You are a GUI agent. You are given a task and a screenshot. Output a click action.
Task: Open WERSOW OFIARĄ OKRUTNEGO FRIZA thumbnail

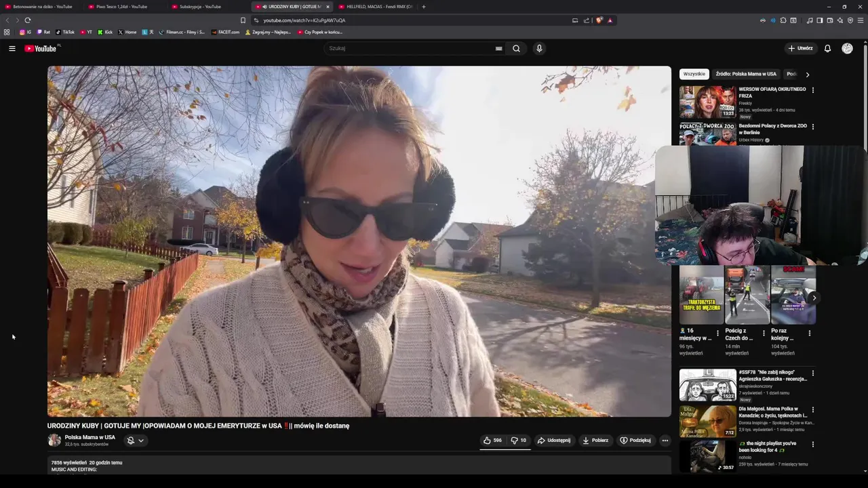tap(707, 102)
